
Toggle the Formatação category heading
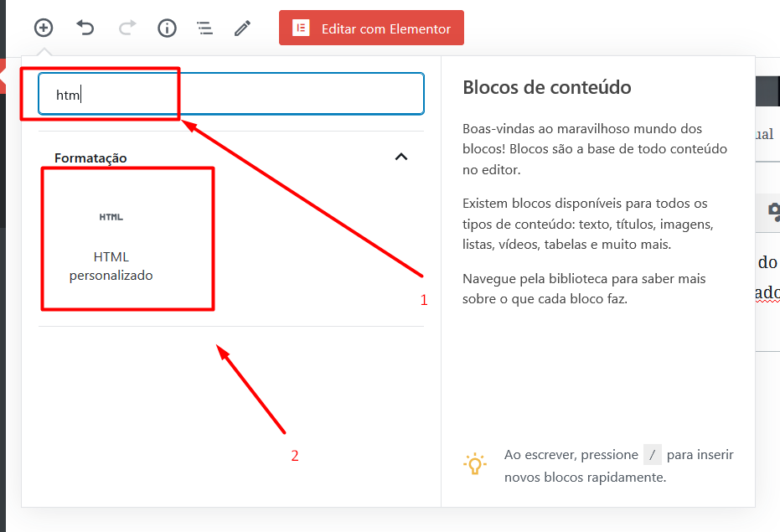tap(90, 158)
